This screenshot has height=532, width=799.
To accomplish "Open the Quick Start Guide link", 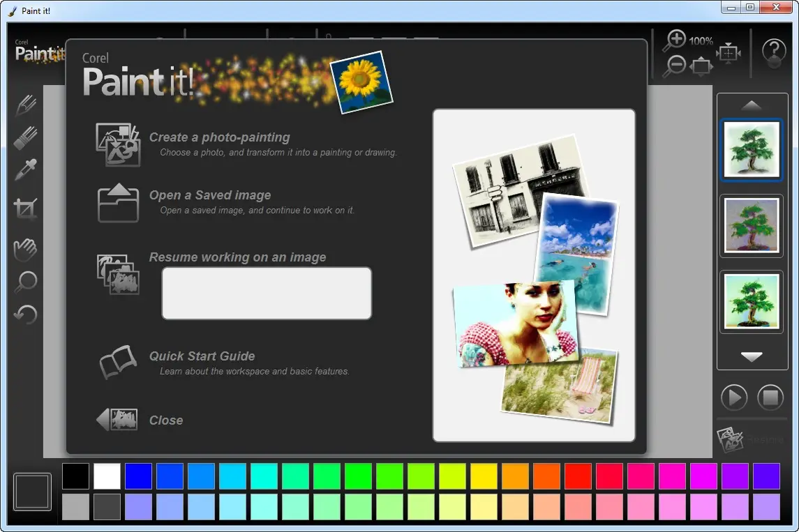I will click(202, 356).
